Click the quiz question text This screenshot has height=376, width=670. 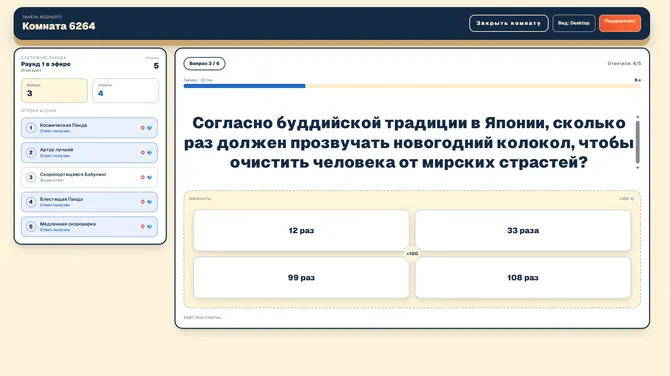[409, 142]
